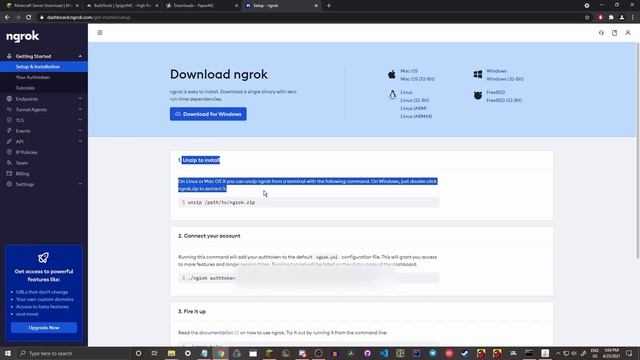This screenshot has width=640, height=360.
Task: Click the ./ngrok authtoken command line
Action: 309,278
